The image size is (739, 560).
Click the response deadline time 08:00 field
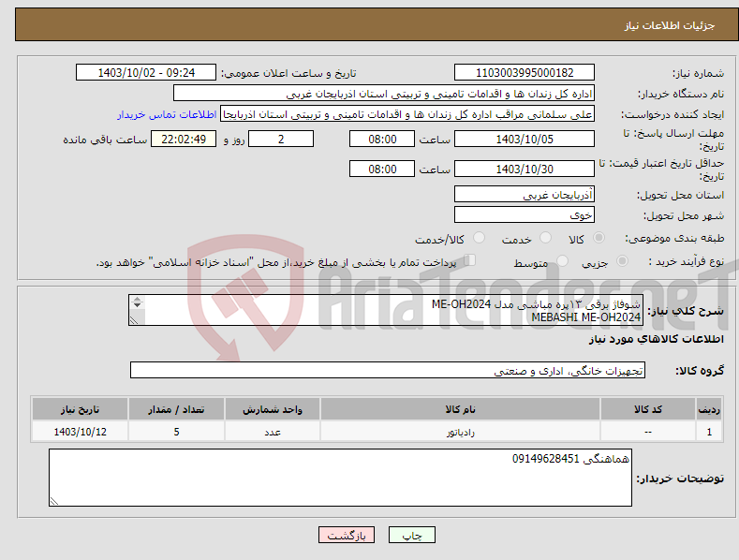point(382,139)
